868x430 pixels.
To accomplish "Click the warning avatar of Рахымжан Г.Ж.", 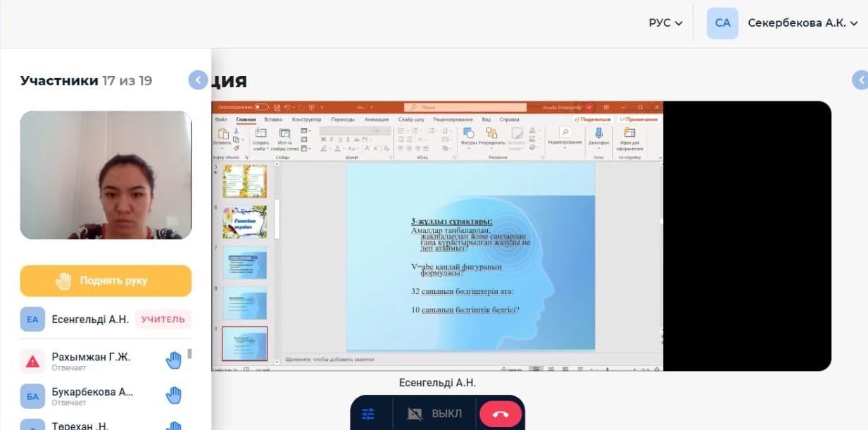I will (32, 361).
